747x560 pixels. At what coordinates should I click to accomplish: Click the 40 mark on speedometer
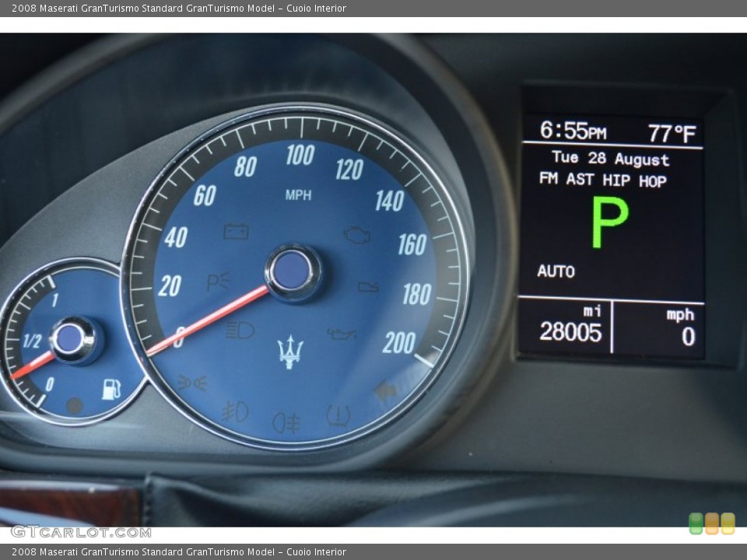tap(176, 237)
